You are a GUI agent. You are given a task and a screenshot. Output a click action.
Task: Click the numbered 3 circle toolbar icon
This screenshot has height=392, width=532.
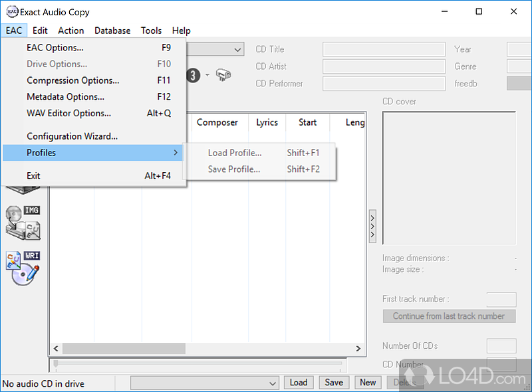coord(193,75)
